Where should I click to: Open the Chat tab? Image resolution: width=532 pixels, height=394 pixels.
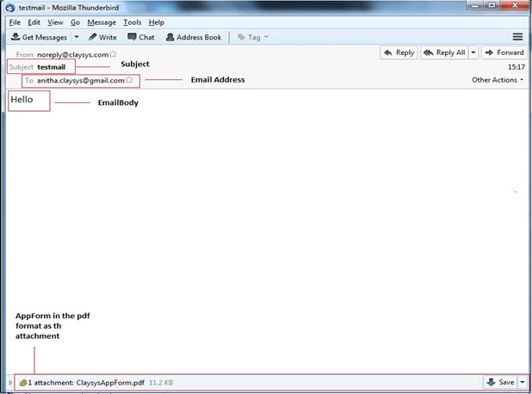coord(141,37)
